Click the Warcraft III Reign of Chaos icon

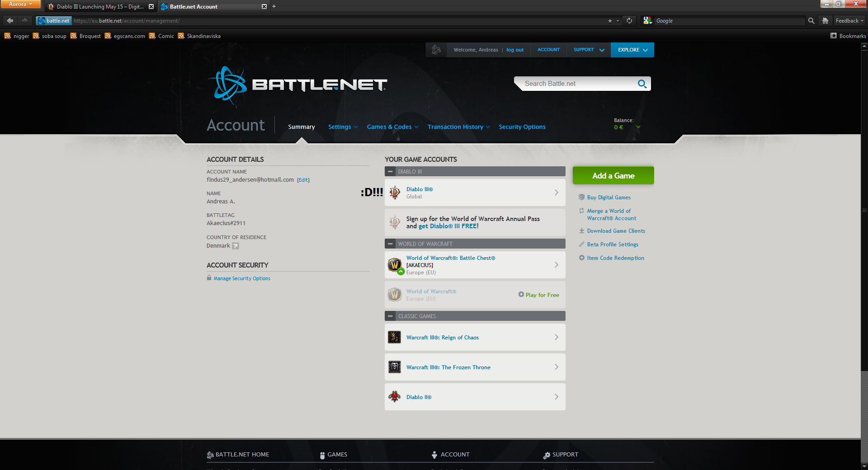tap(395, 337)
